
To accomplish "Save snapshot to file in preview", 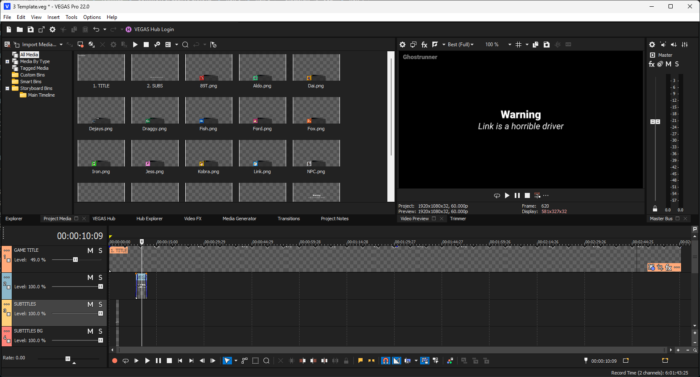I will pos(546,45).
